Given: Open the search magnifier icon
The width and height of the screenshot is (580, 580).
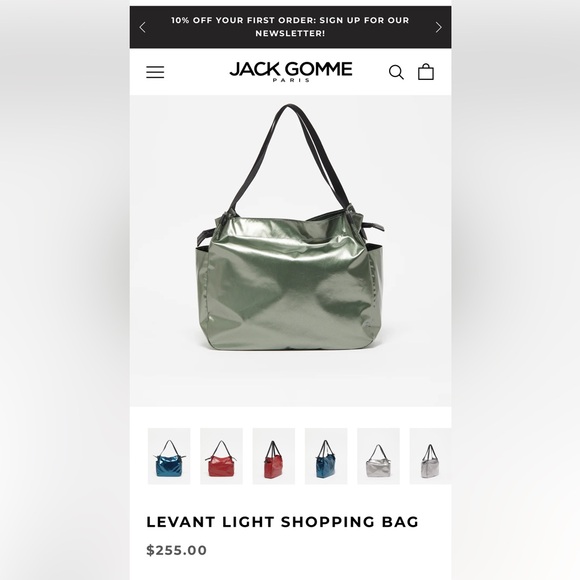Looking at the screenshot, I should pyautogui.click(x=396, y=72).
